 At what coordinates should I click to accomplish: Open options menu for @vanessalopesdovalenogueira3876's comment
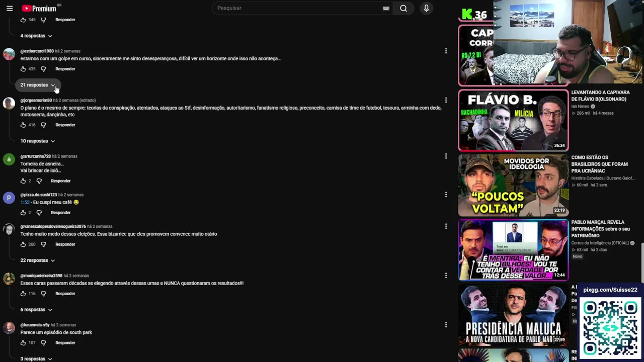pyautogui.click(x=446, y=226)
